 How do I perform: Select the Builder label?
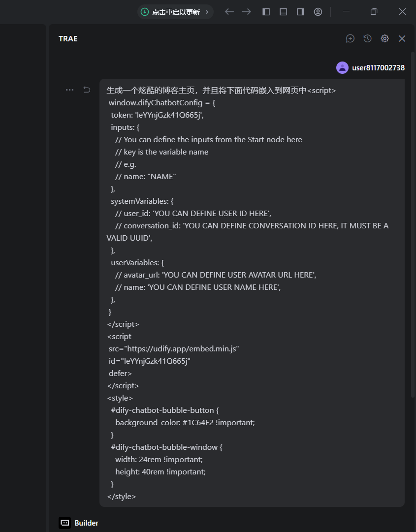[x=87, y=523]
